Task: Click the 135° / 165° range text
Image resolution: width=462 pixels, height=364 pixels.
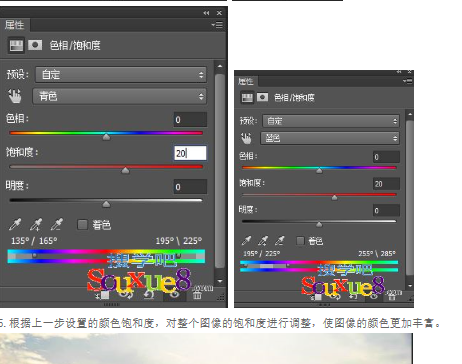Action: (x=34, y=241)
